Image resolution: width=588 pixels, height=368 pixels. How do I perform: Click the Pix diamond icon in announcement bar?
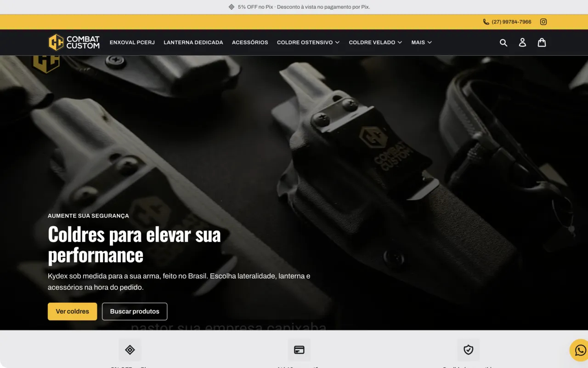232,7
